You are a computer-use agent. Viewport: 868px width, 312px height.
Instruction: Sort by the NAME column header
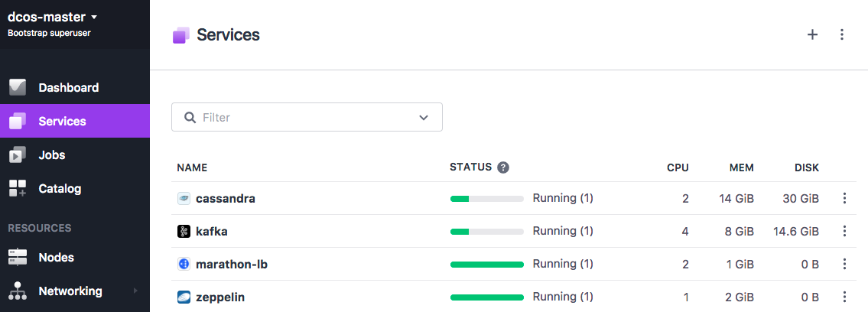tap(191, 167)
